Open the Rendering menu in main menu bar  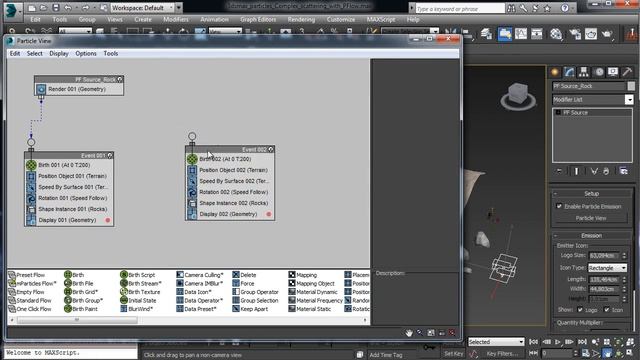[301, 20]
